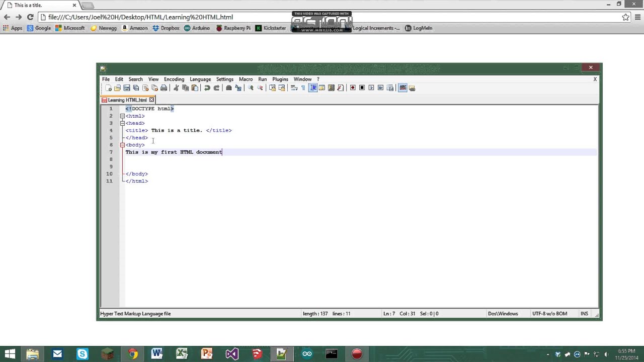Click the Save Recorded Macro icon
The height and width of the screenshot is (362, 644).
pos(389,88)
